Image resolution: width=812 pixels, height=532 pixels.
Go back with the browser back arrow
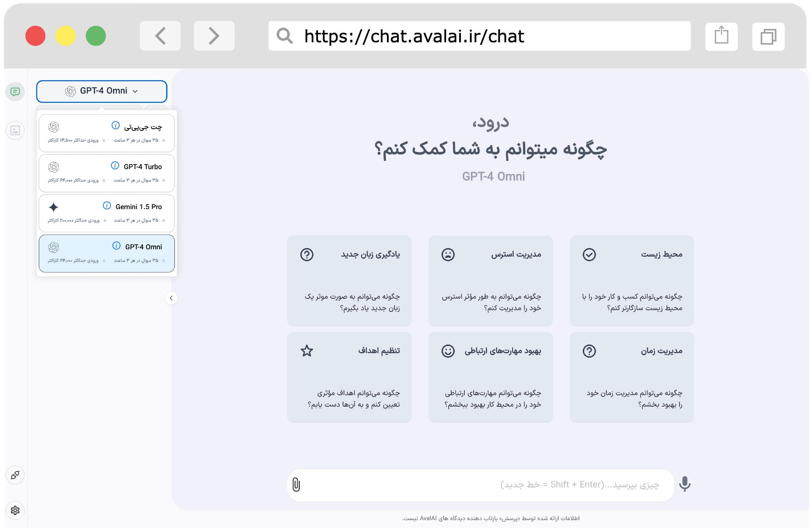pos(160,36)
